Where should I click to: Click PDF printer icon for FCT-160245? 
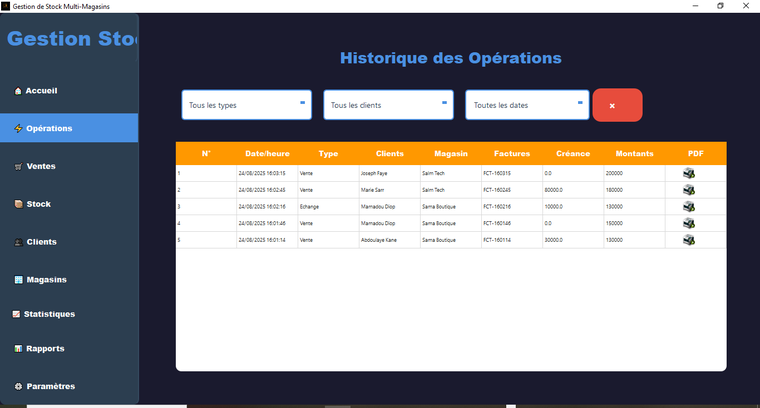(689, 189)
